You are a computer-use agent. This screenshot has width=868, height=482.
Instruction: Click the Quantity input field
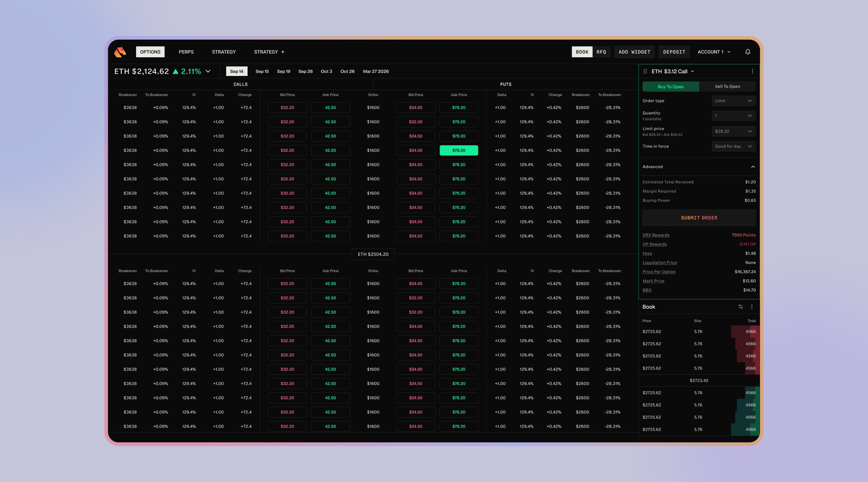733,116
